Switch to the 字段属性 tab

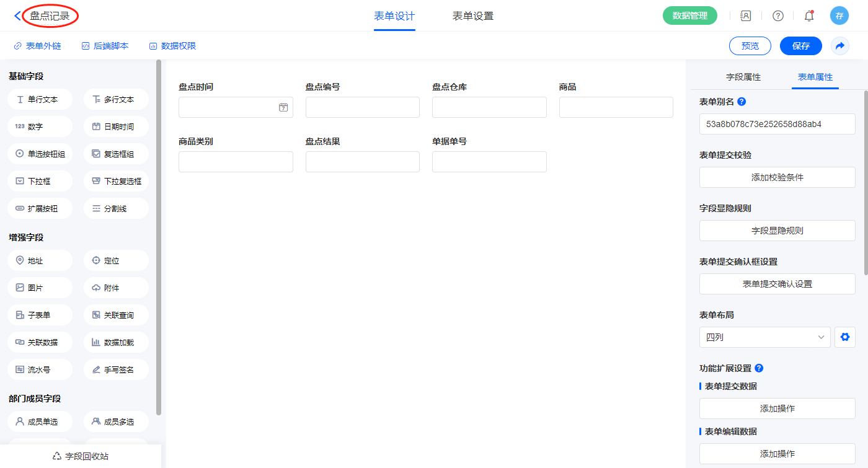743,77
